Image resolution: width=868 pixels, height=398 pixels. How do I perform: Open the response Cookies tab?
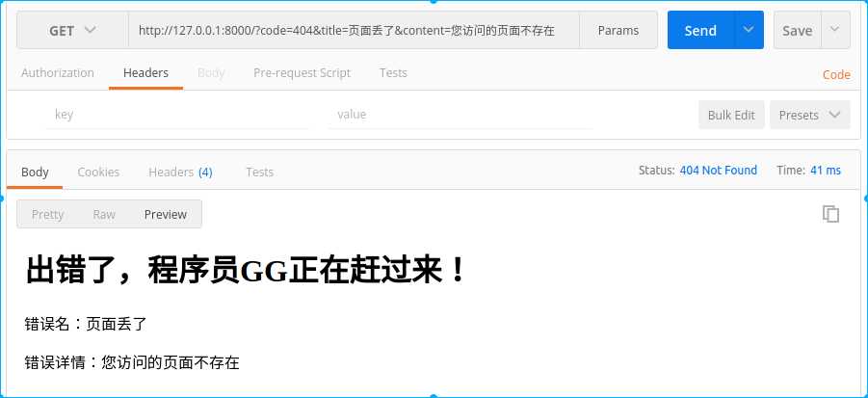coord(98,172)
